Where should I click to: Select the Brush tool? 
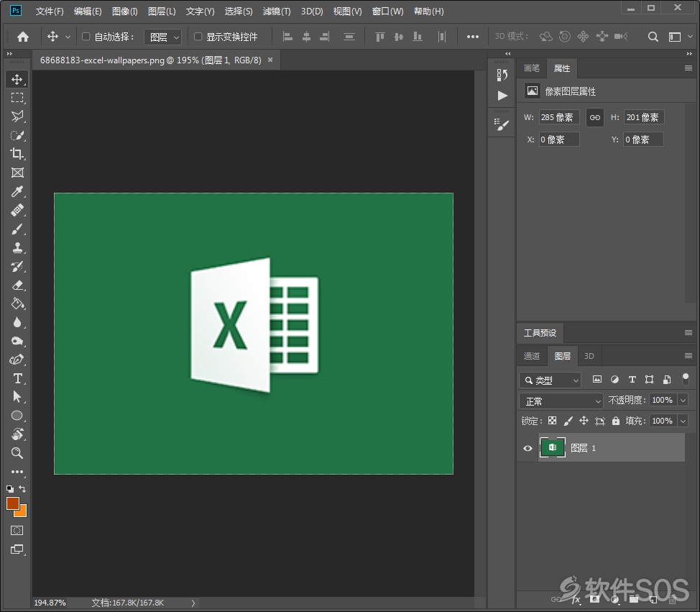(17, 229)
